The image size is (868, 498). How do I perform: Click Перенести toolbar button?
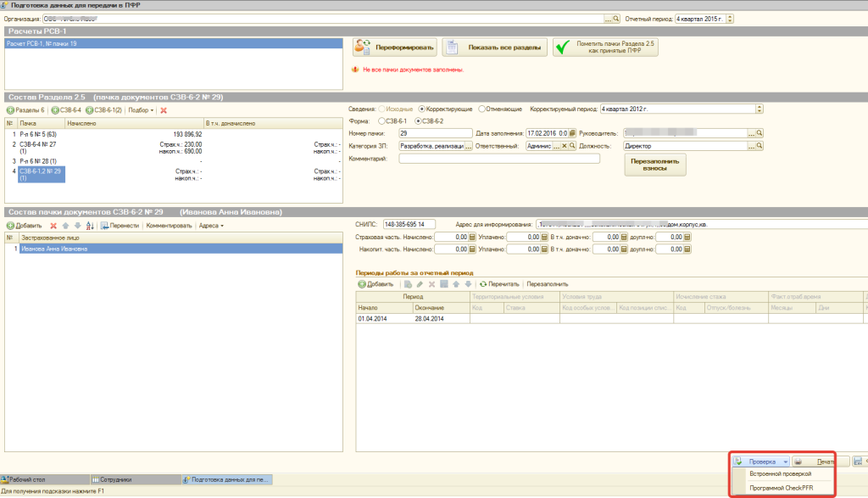(x=120, y=226)
